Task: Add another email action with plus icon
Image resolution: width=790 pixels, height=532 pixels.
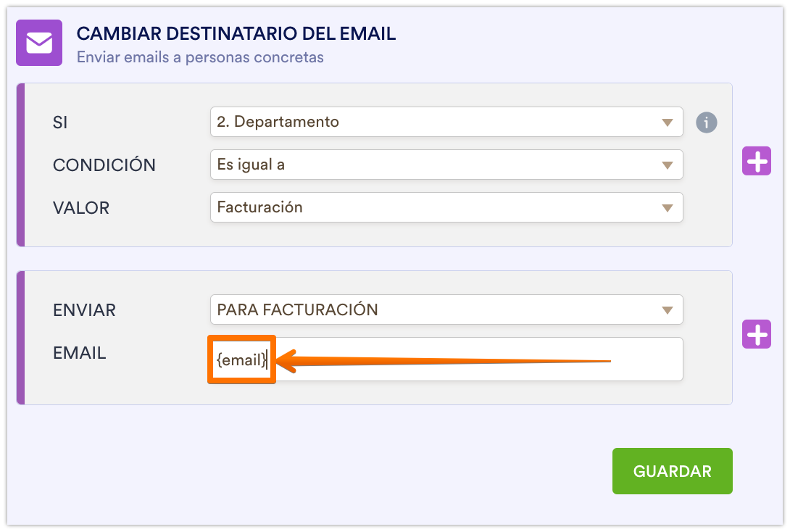Action: pos(757,334)
